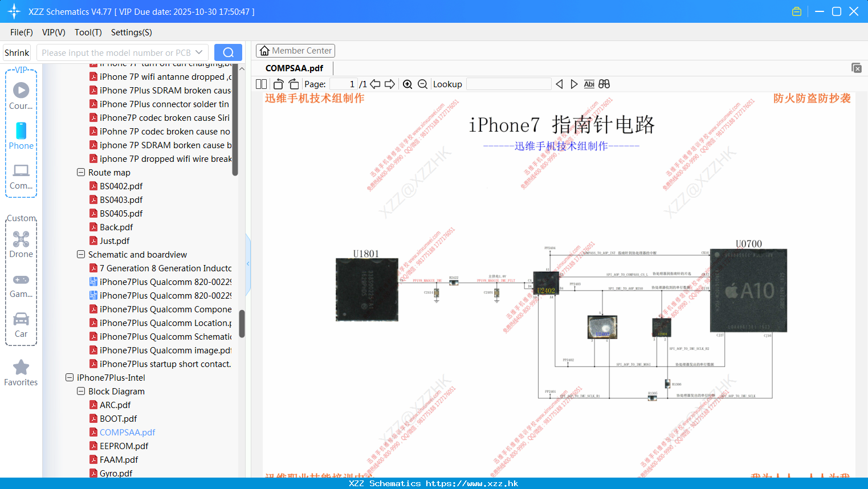Open ARC.pdf in Block Diagram
Viewport: 868px width, 489px height.
(x=115, y=405)
